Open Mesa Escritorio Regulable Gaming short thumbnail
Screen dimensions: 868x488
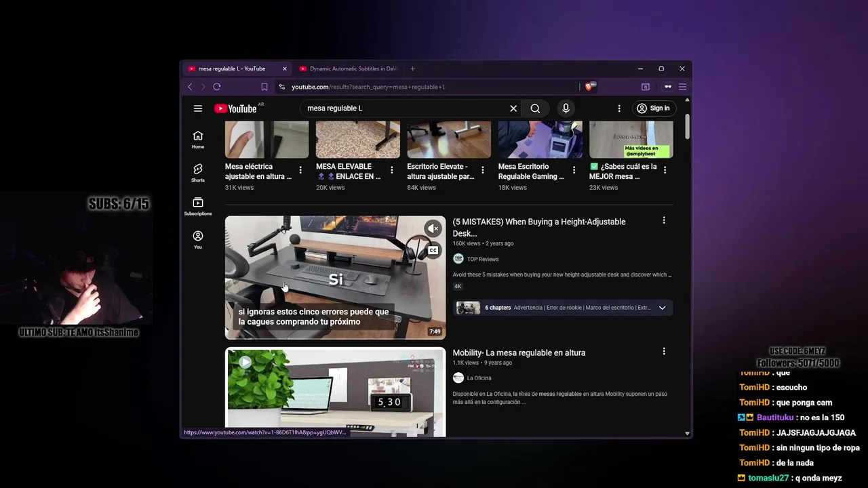540,140
